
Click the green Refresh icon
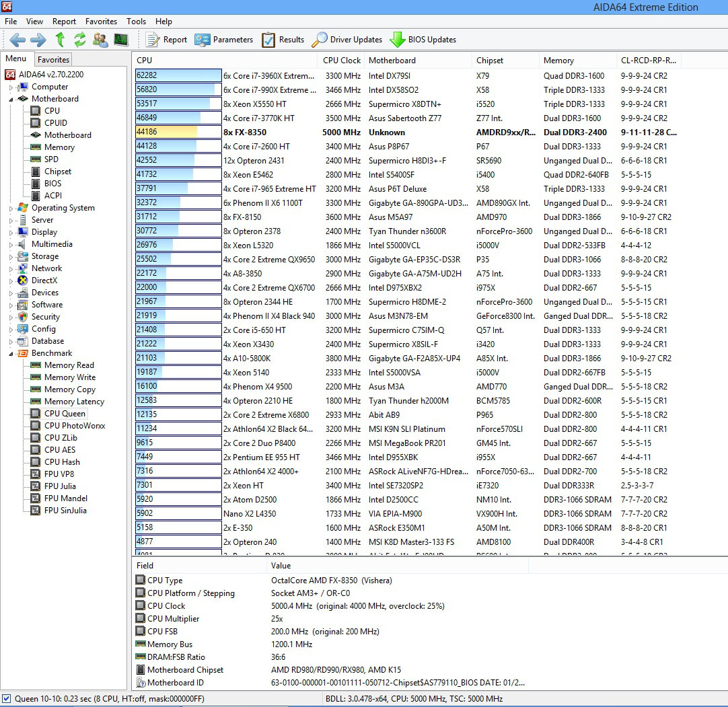click(80, 40)
